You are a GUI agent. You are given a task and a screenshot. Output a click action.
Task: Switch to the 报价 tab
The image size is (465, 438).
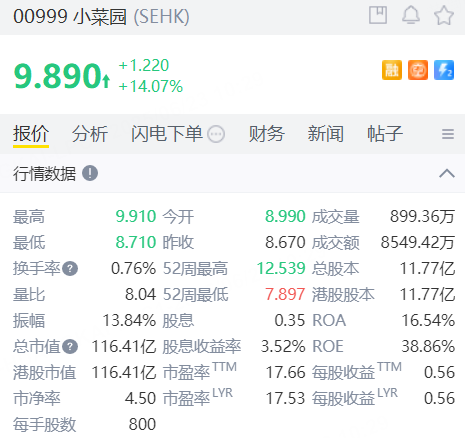(x=31, y=134)
